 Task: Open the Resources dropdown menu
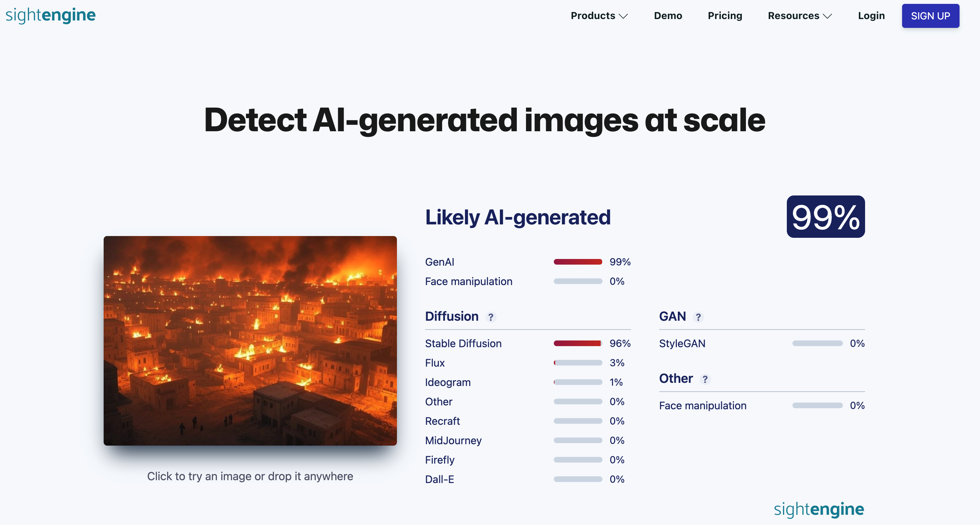800,16
